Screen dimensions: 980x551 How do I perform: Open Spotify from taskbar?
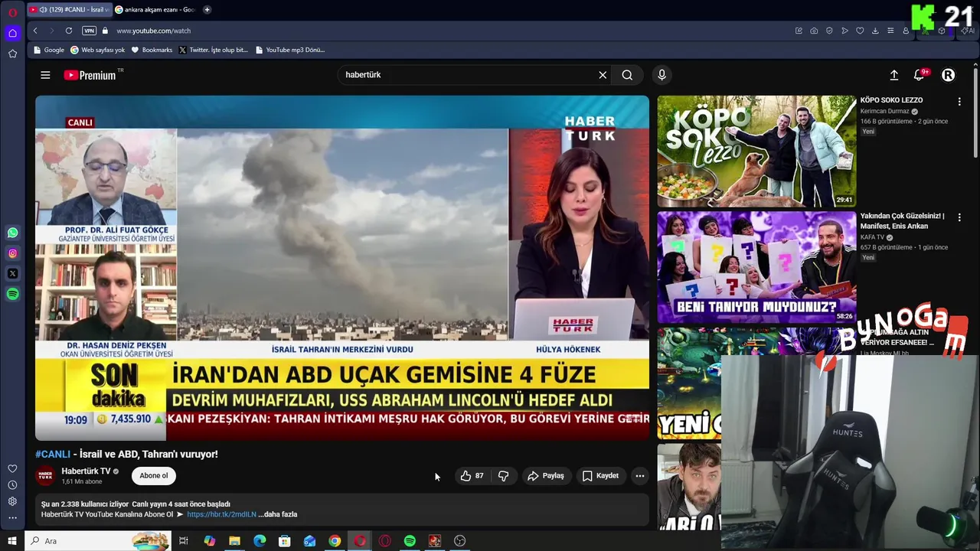click(x=410, y=541)
